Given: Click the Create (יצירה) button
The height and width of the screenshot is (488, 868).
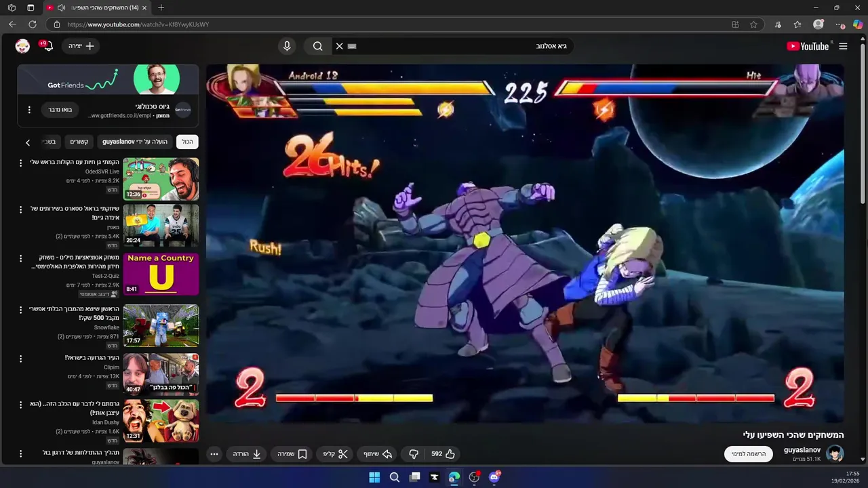Looking at the screenshot, I should coord(81,46).
